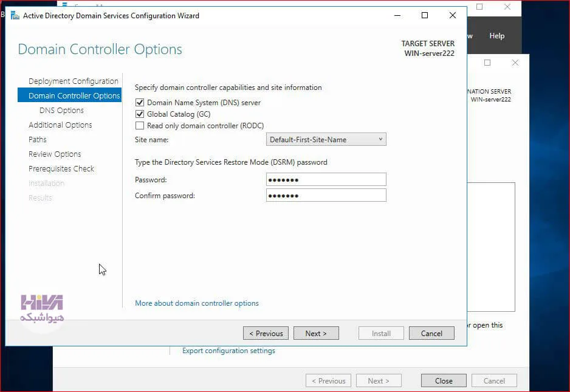
Task: Click the DSRM Password field
Action: (326, 180)
